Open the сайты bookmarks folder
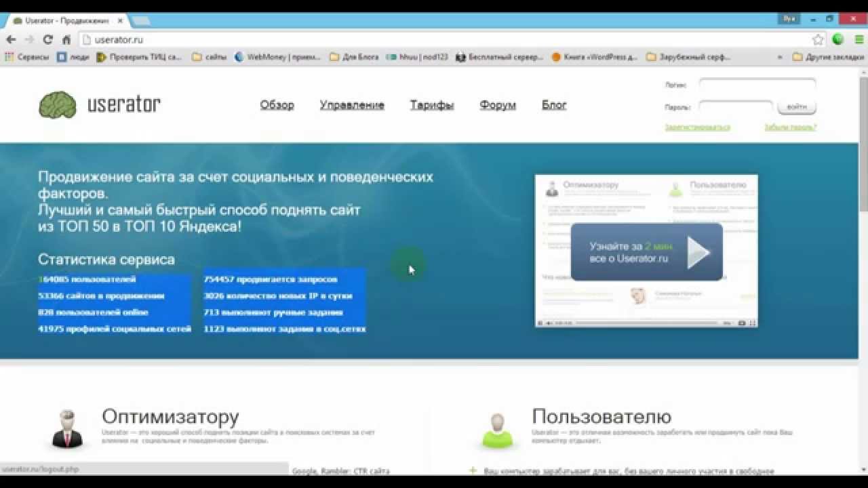Screen dimensions: 868x488 point(210,58)
